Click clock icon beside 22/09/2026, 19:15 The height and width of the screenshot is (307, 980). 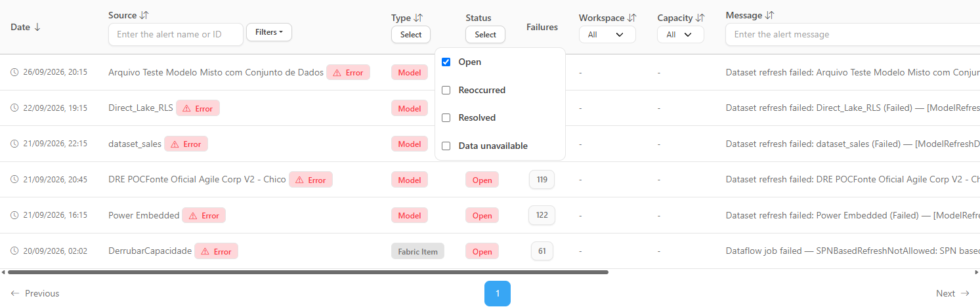[x=14, y=108]
